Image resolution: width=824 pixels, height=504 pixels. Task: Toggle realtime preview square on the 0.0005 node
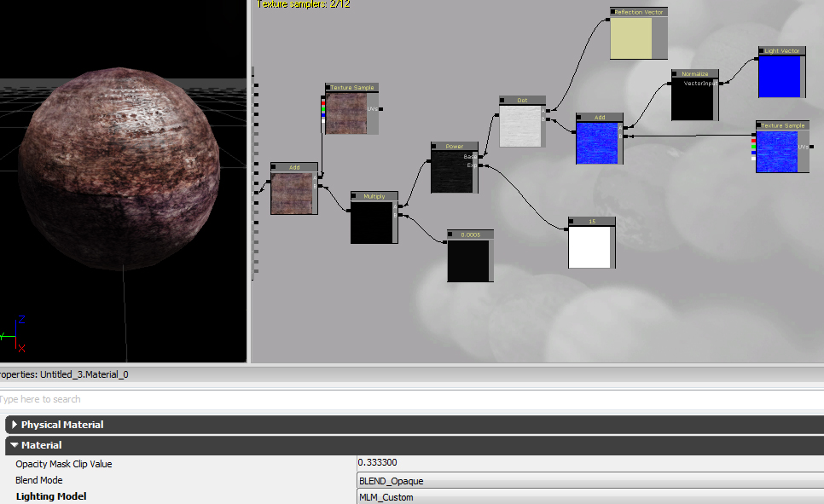450,235
